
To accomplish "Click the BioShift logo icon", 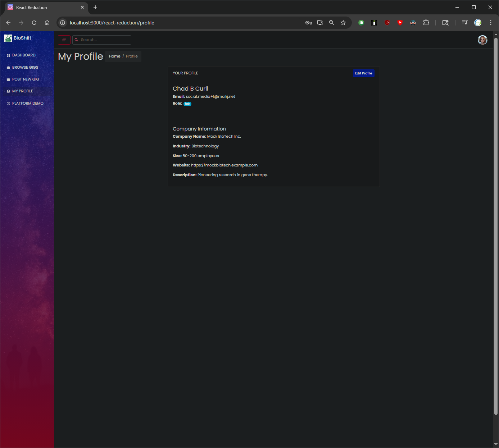I will pyautogui.click(x=8, y=38).
